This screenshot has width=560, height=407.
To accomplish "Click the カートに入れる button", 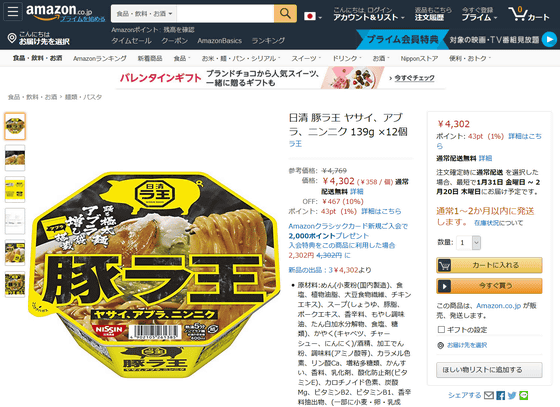I will (489, 265).
